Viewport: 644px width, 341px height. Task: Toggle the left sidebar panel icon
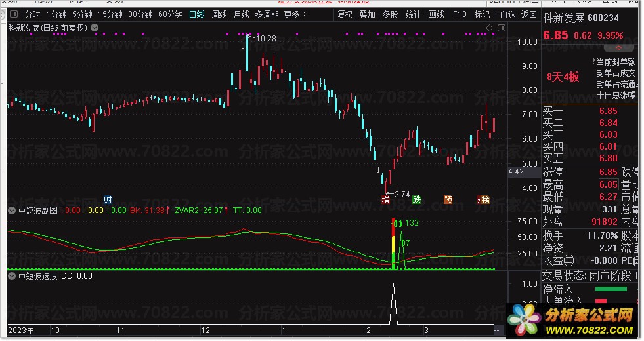click(x=14, y=15)
